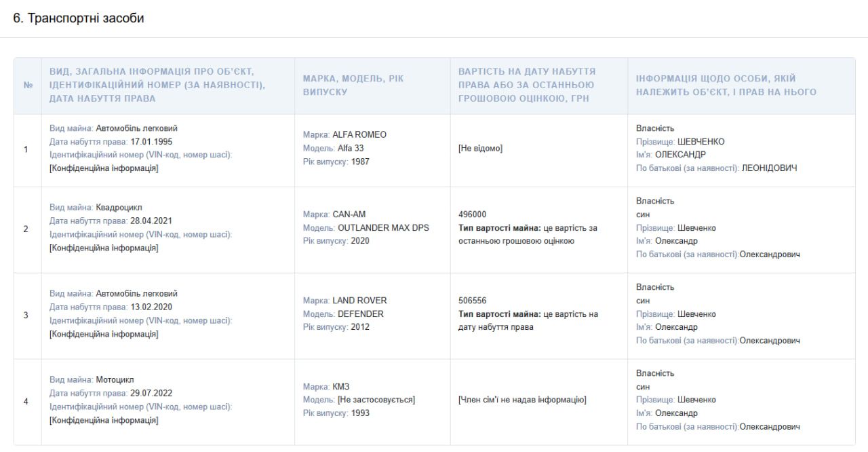Screen dimensions: 868x452
Task: Click the LAND ROVER brand text
Action: point(359,301)
